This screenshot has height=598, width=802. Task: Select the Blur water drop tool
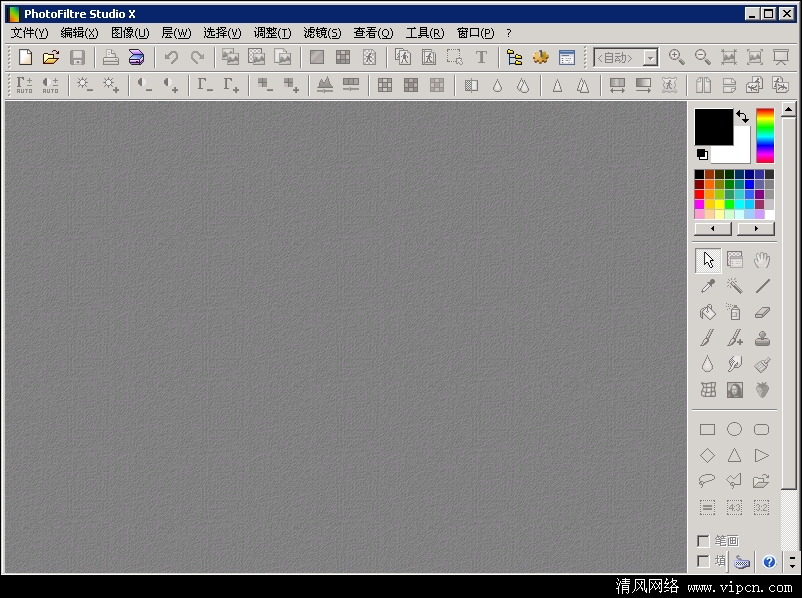click(x=708, y=364)
